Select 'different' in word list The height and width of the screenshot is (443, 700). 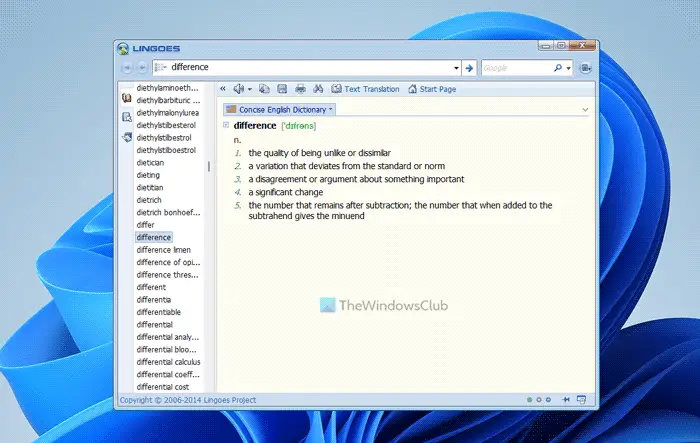point(151,287)
